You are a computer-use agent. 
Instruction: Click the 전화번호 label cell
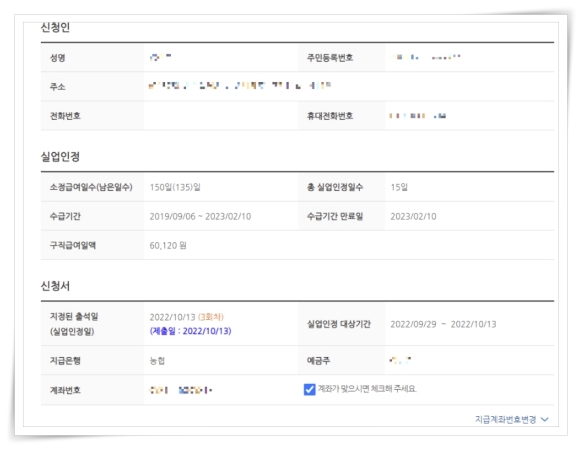(92, 116)
